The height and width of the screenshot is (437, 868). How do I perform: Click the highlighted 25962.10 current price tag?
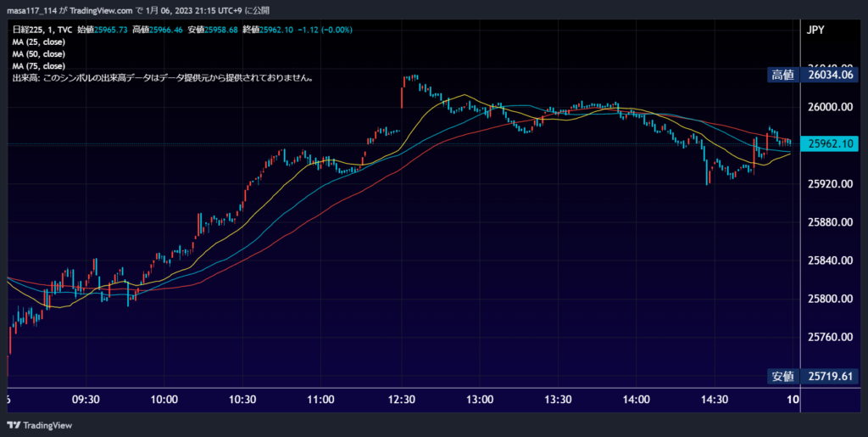click(830, 144)
